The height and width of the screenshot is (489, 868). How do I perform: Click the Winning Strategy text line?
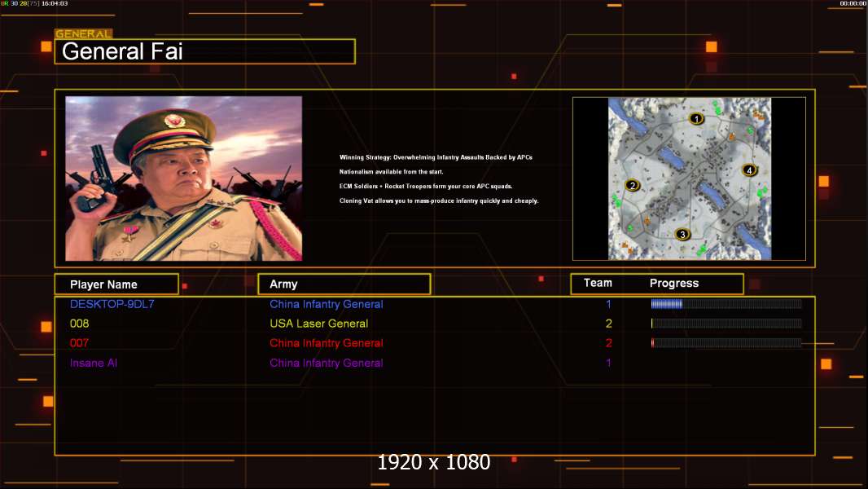coord(436,157)
